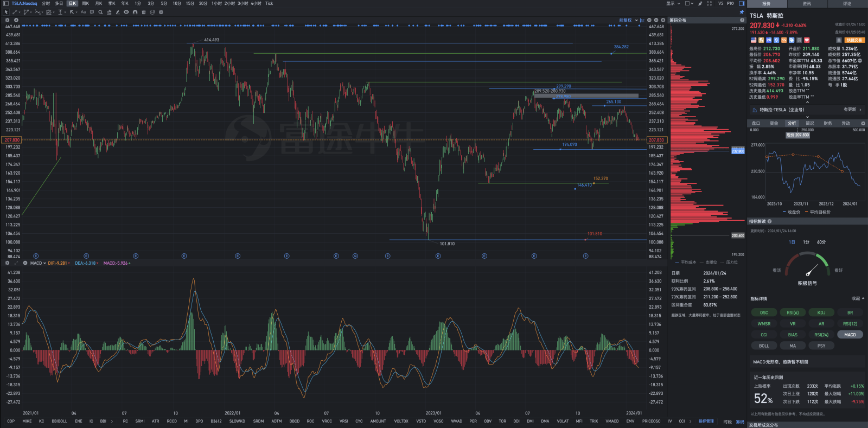Image resolution: width=868 pixels, height=428 pixels.
Task: Click the trash icon to delete drawings
Action: (144, 12)
